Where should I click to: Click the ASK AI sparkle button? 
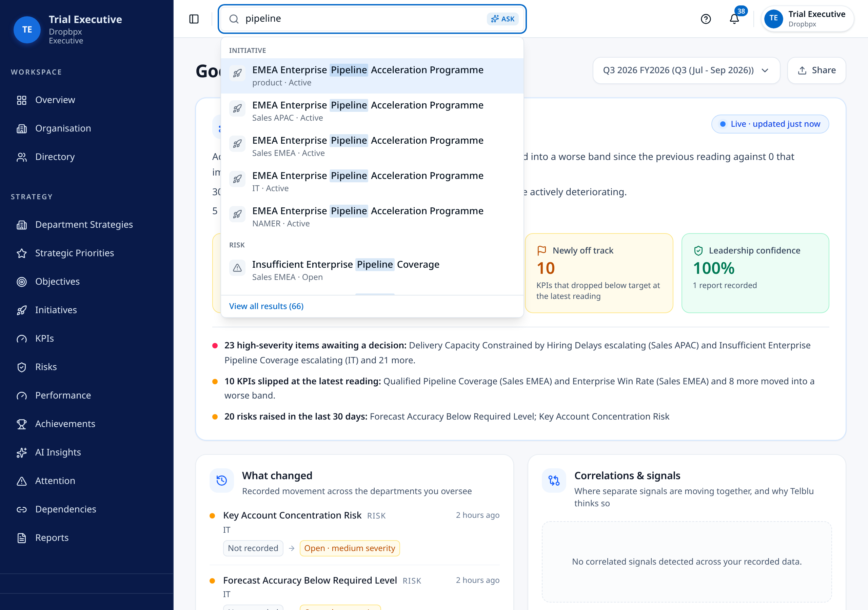(502, 19)
